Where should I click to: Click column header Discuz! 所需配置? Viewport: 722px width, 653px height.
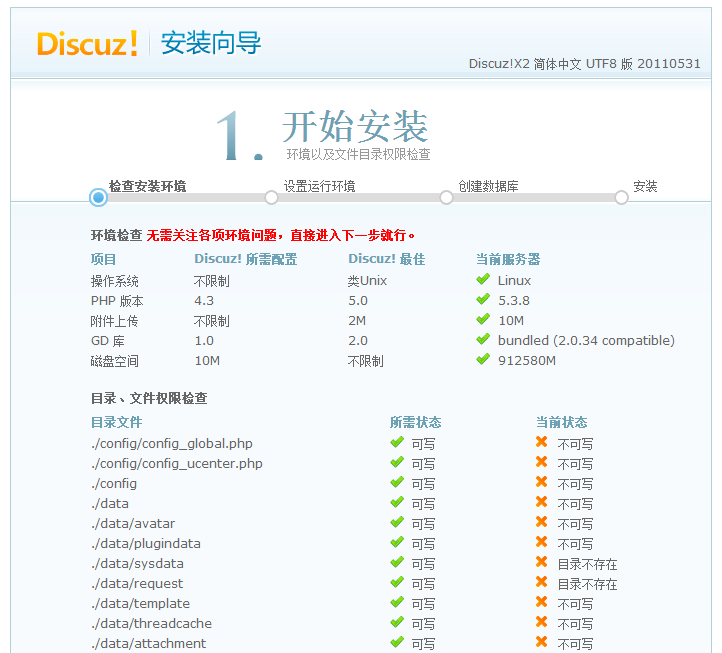246,259
